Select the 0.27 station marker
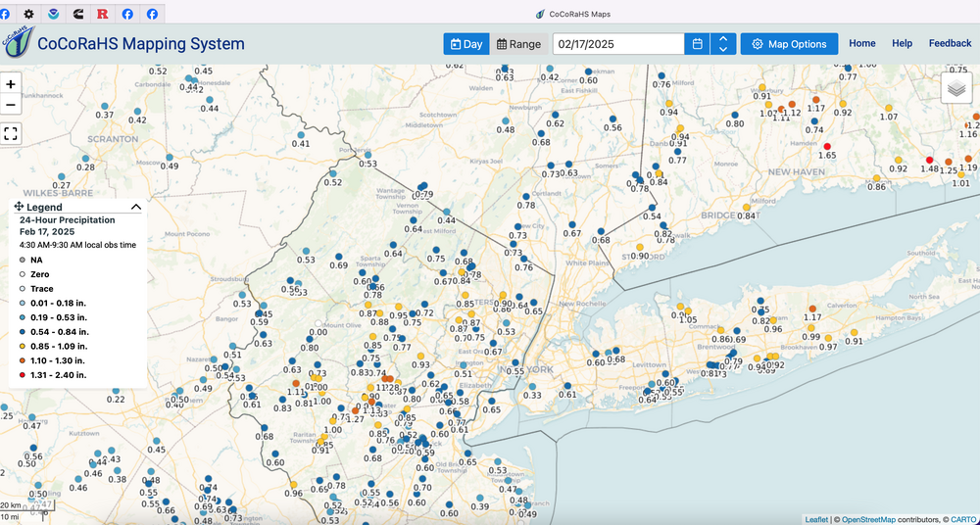Viewport: 980px width, 525px height. 61,177
